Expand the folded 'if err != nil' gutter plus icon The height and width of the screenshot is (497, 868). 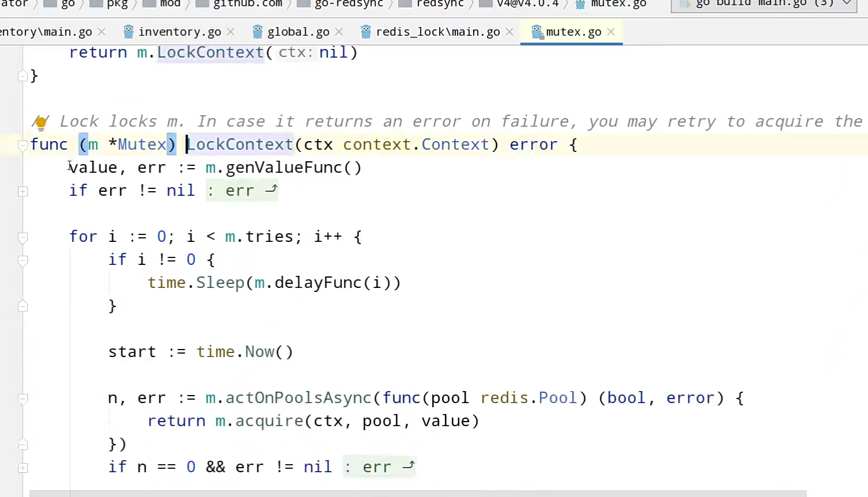point(23,191)
